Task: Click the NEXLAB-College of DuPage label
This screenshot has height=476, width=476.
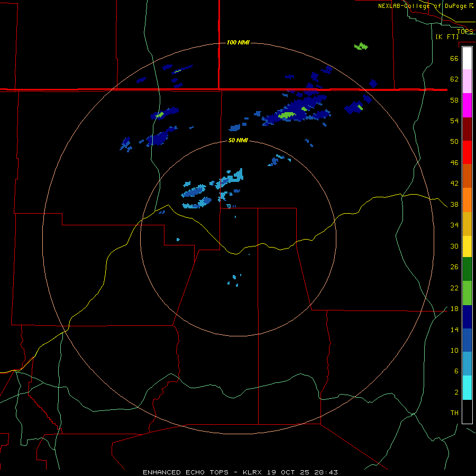Action: 426,6
